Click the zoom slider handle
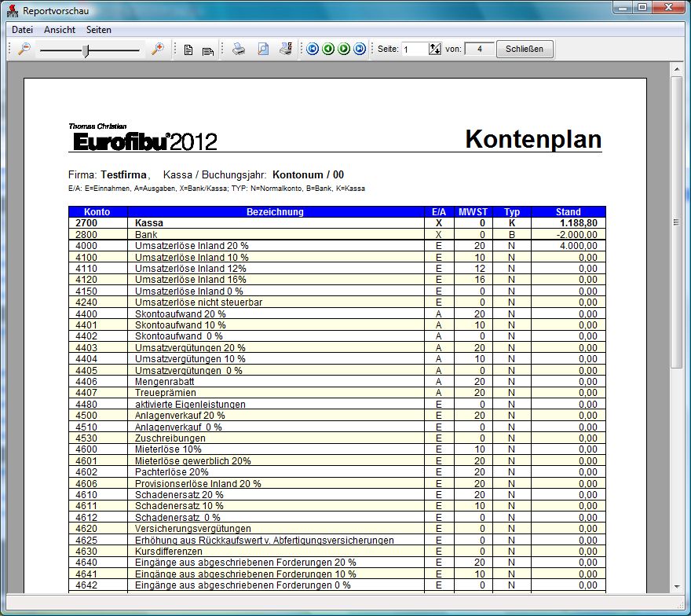Screen dimensions: 691x616 (x=86, y=50)
